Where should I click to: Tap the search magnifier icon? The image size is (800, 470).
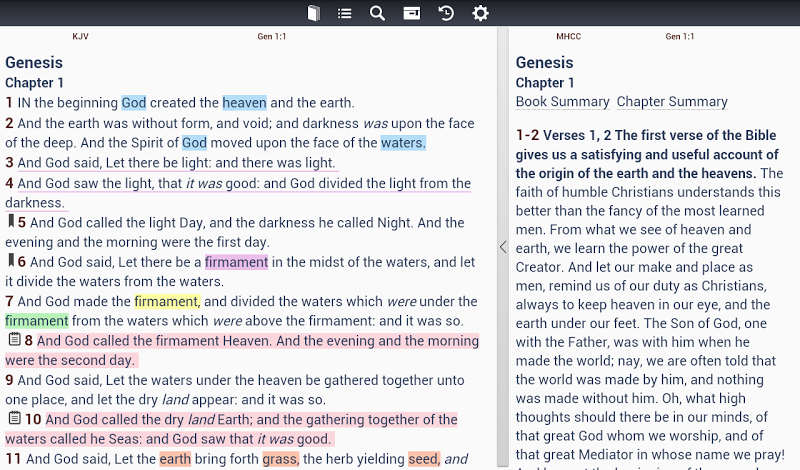(x=377, y=13)
